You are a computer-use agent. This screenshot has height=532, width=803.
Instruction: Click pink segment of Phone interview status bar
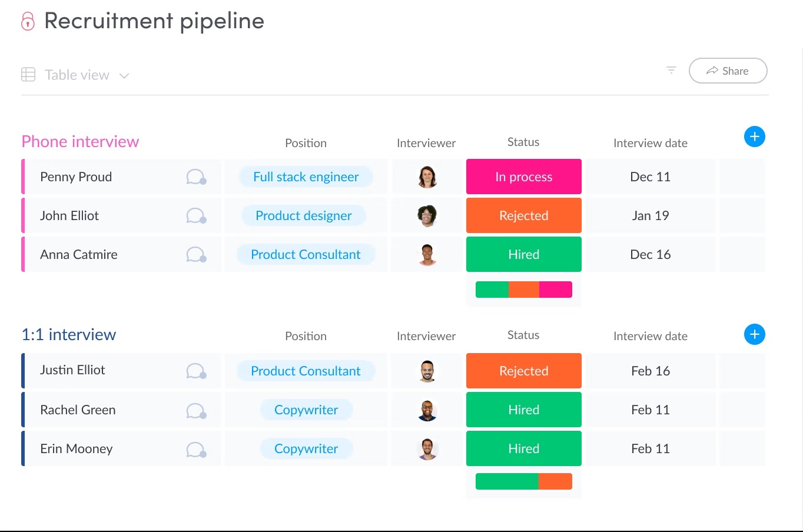click(556, 290)
